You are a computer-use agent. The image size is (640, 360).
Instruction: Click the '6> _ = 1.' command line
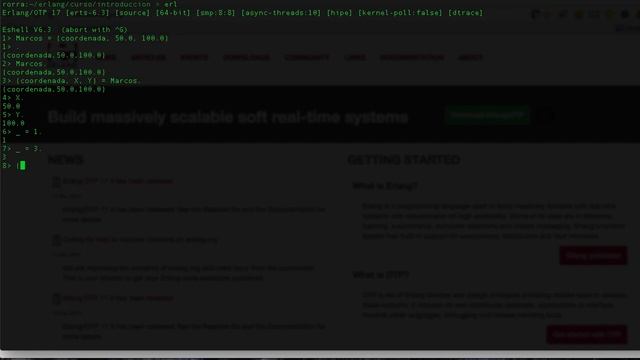tap(22, 132)
